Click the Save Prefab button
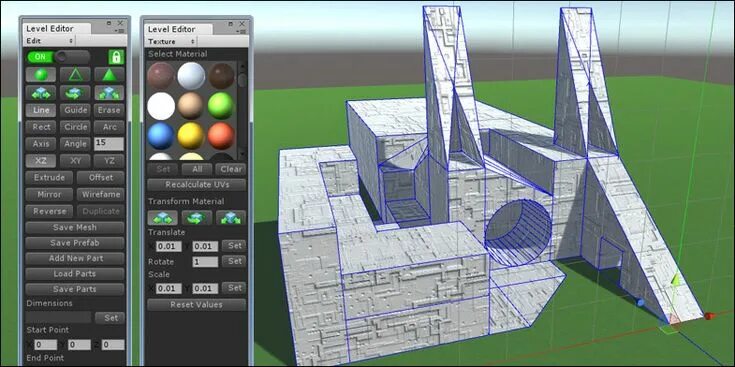Screen dimensions: 735x367 75,243
